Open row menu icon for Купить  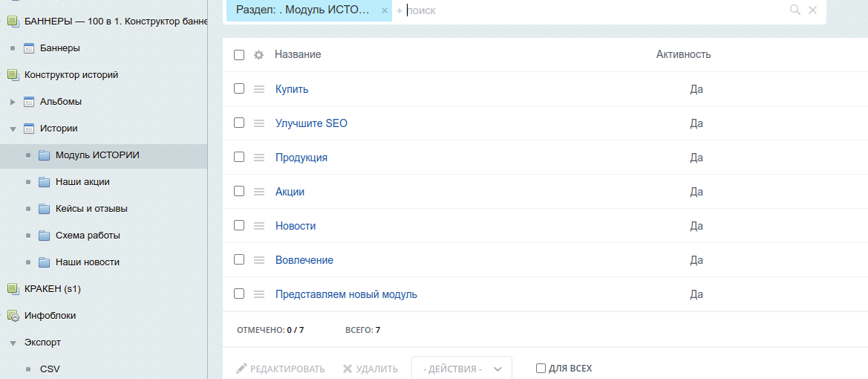coord(259,89)
